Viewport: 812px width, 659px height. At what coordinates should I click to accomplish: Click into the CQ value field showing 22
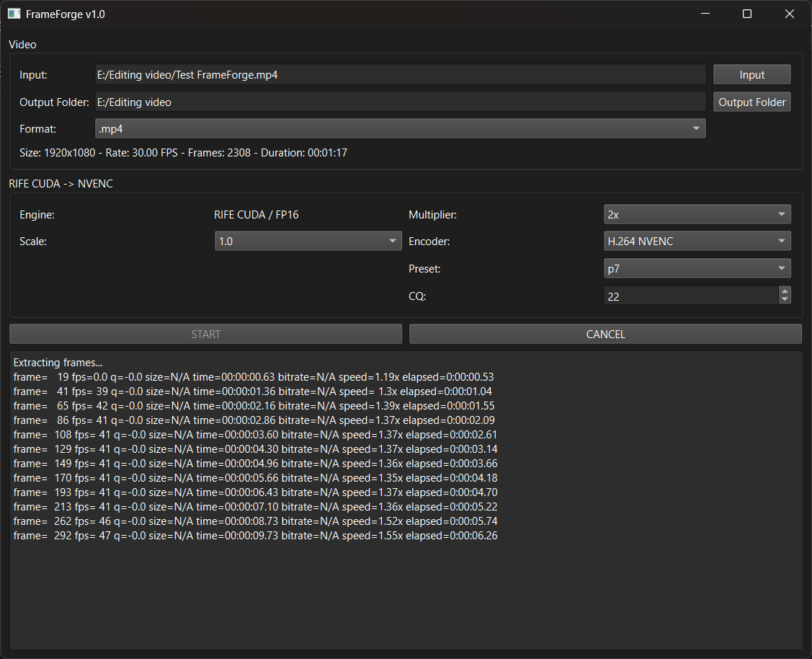click(691, 296)
